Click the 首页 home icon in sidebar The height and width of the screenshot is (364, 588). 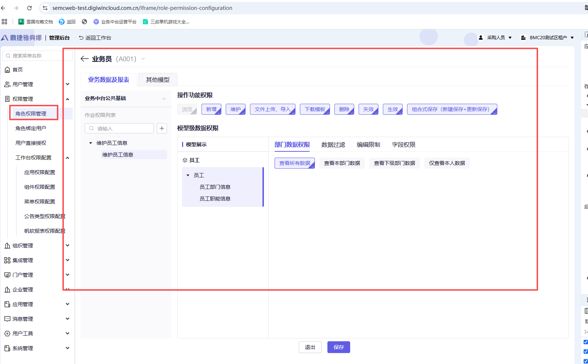7,70
